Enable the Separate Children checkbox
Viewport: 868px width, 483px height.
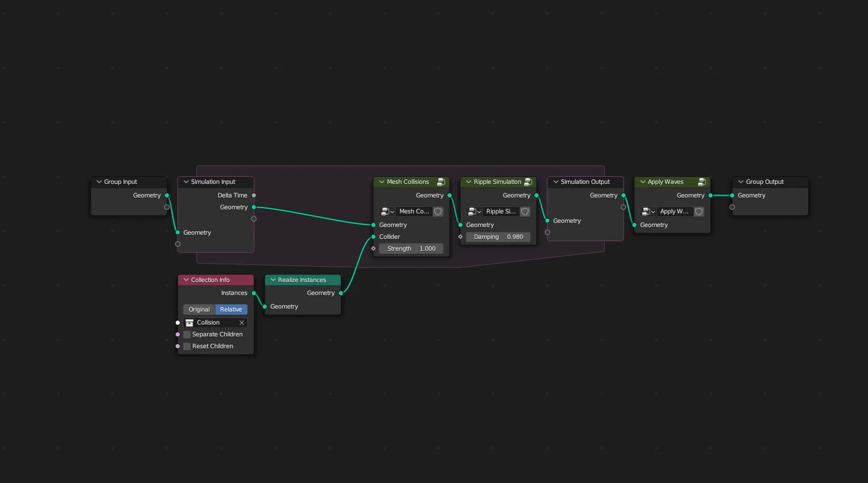click(187, 334)
